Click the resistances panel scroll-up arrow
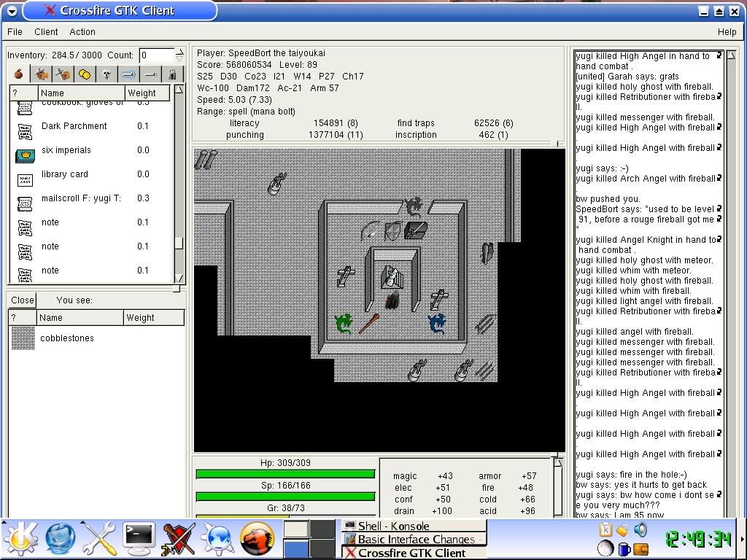Screen dimensions: 747x560 click(x=558, y=463)
